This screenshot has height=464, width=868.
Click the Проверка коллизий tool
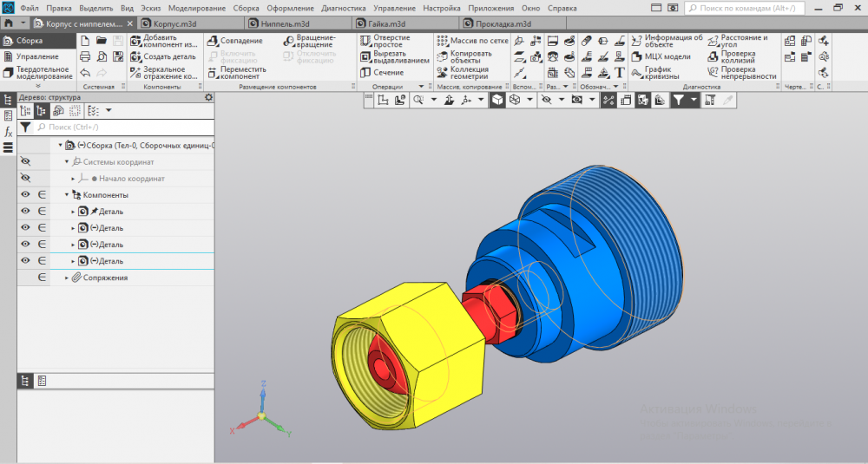tap(738, 56)
